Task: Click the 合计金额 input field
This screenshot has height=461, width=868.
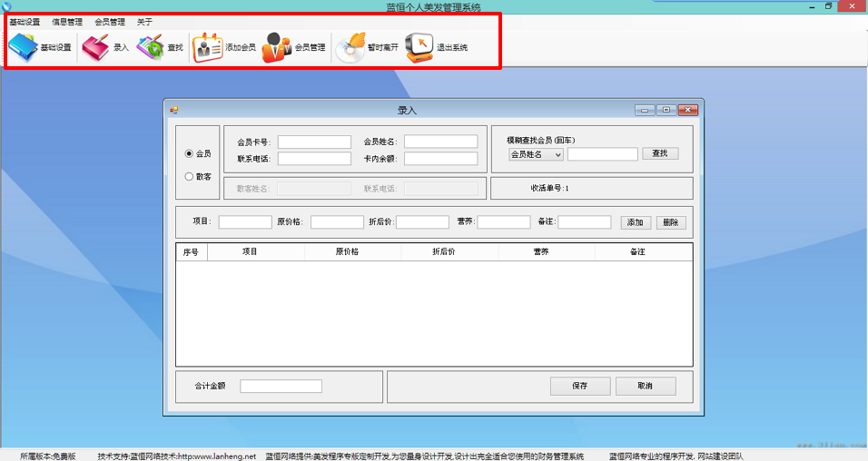Action: point(281,386)
